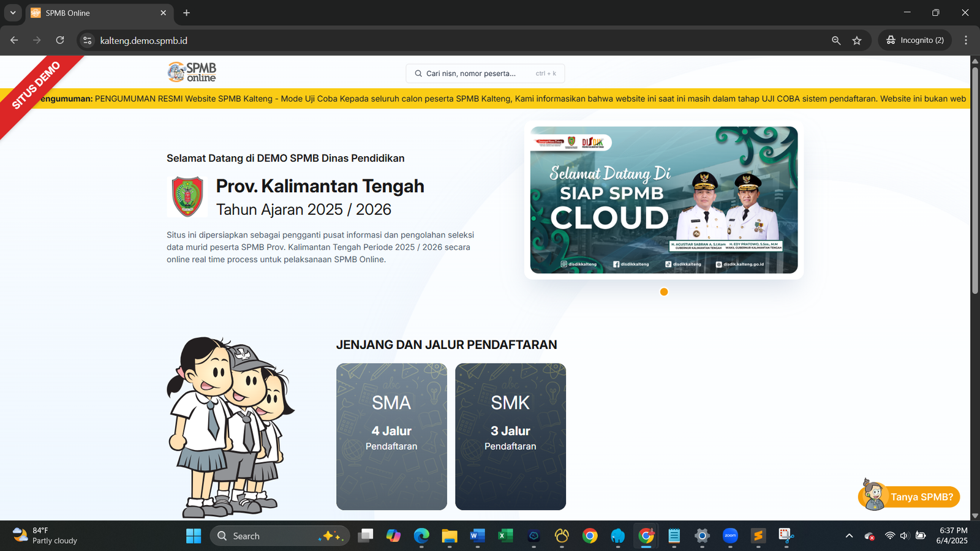The image size is (980, 551).
Task: Click the browser zoom magnifier icon
Action: 836,40
